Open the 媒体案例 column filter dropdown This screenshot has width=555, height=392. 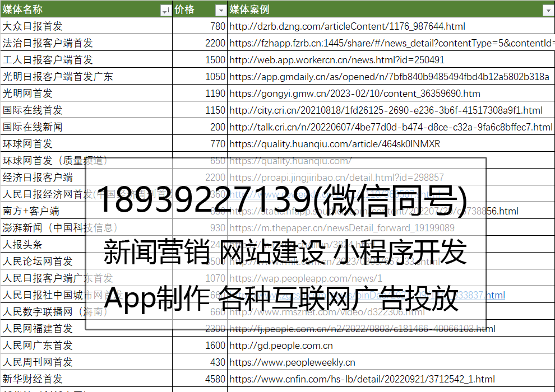(548, 11)
